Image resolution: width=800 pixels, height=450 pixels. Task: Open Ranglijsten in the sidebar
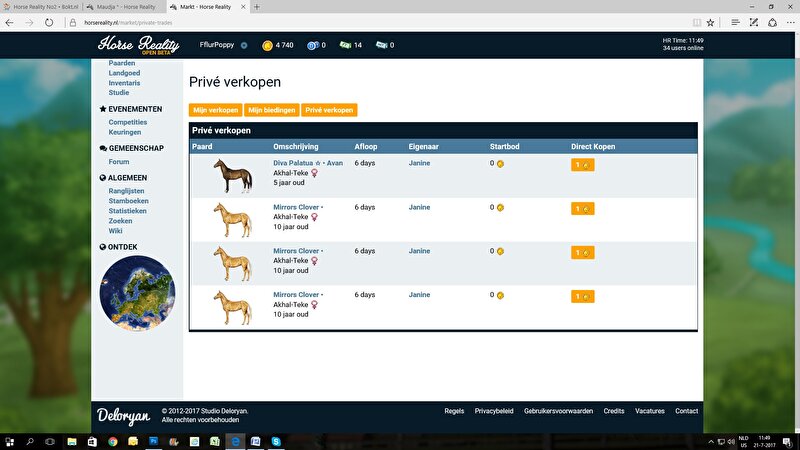point(127,190)
